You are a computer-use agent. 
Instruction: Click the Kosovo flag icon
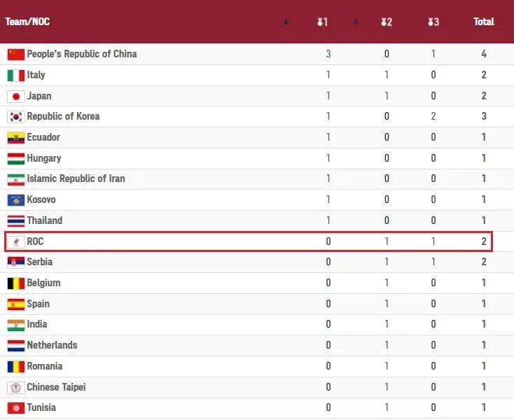[x=15, y=199]
